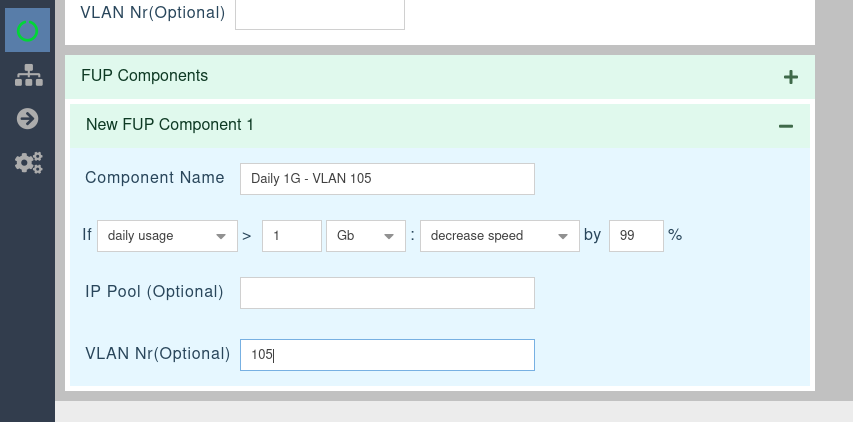Click the VLAN Nr(Optional) label beside 105
This screenshot has height=422, width=853.
click(157, 354)
